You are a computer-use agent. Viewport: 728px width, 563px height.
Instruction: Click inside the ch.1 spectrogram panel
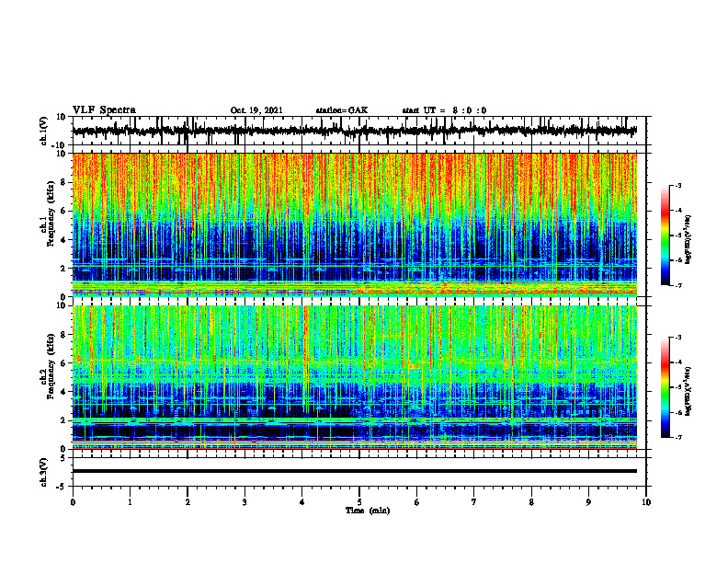pyautogui.click(x=355, y=224)
